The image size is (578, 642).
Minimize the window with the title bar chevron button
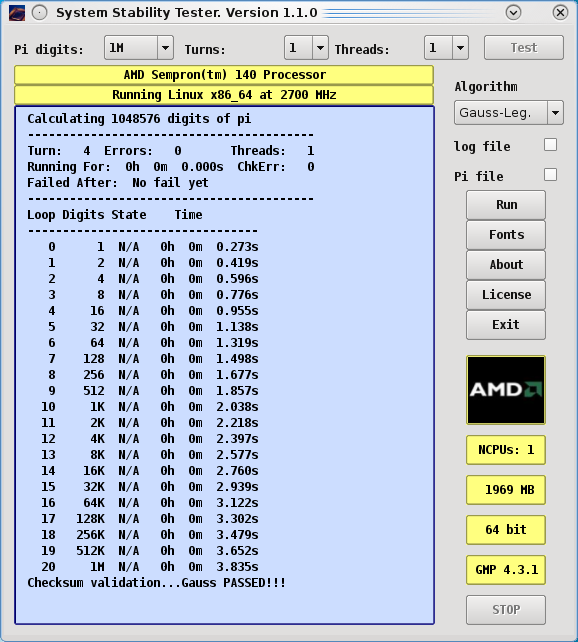click(513, 13)
